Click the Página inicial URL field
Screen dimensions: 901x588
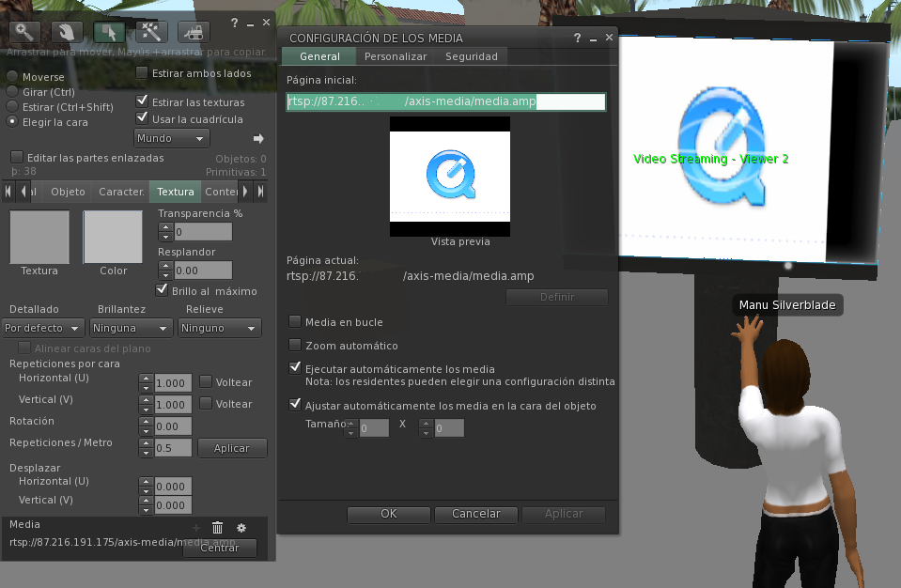coord(445,102)
